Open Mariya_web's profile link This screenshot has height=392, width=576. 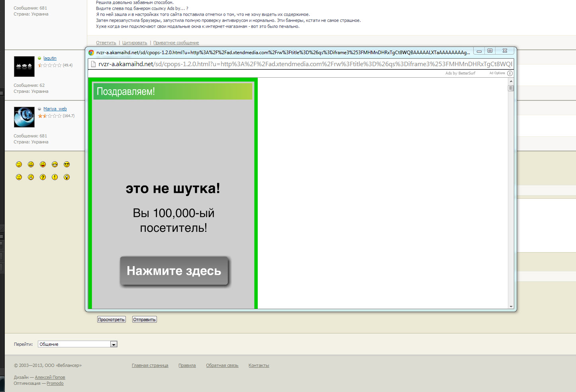click(55, 109)
